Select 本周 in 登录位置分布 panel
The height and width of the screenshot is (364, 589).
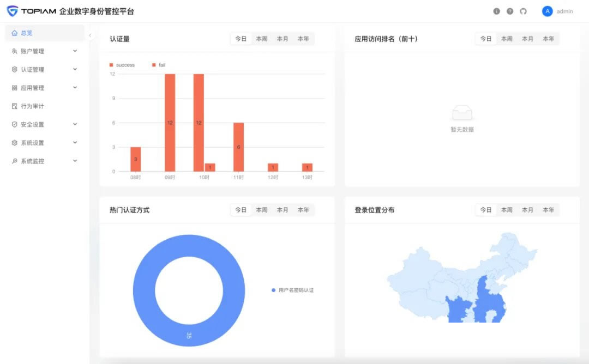(507, 210)
